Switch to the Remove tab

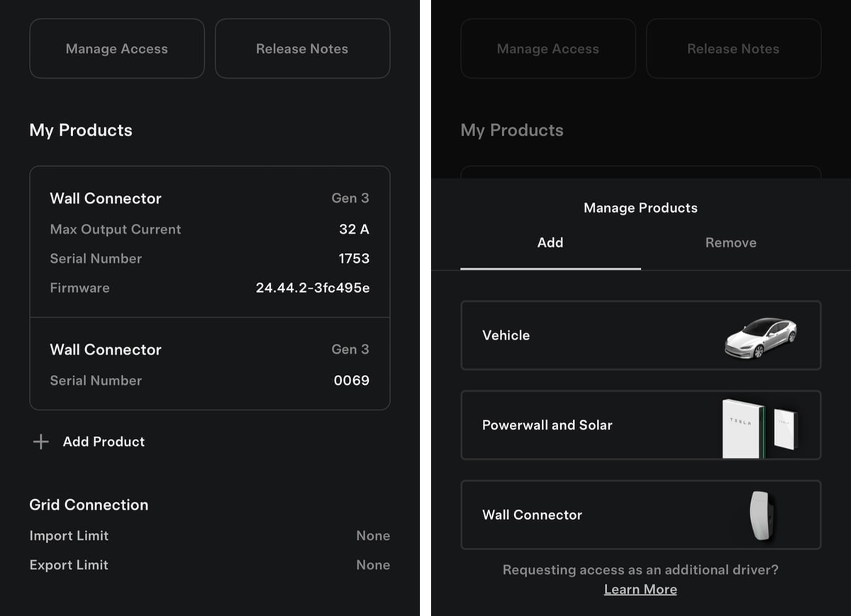point(730,243)
